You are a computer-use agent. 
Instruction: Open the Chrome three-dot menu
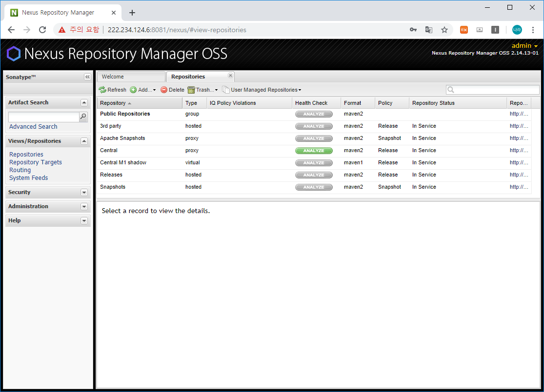click(x=533, y=30)
